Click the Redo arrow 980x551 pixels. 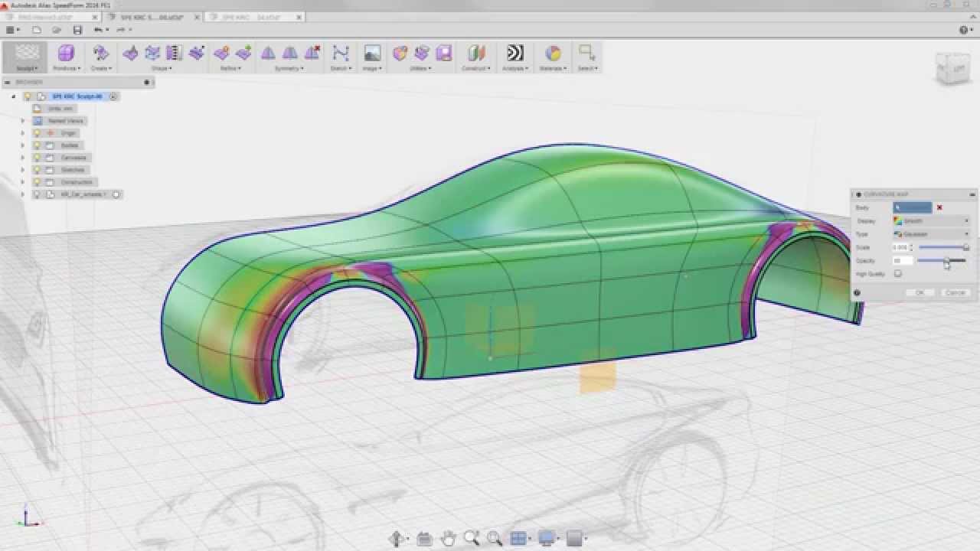[x=120, y=30]
